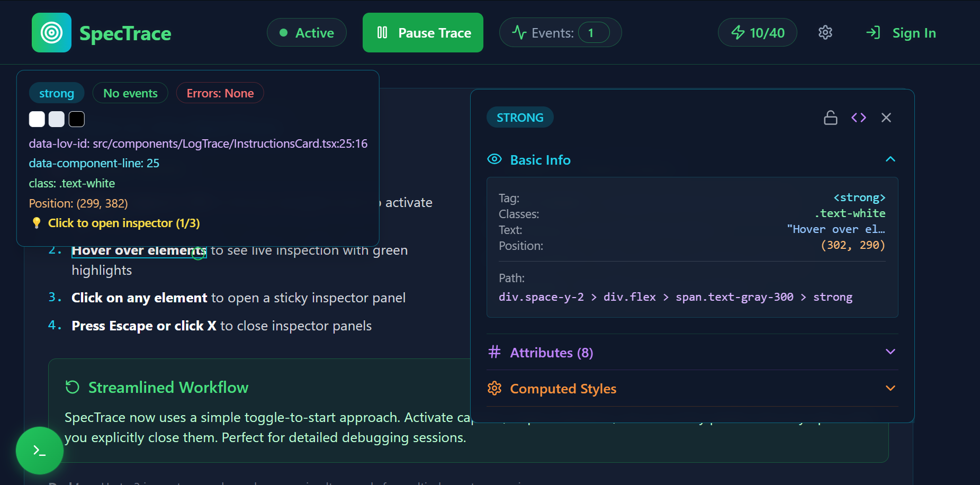Click the 'strong' tag chip in tooltip

pos(57,93)
